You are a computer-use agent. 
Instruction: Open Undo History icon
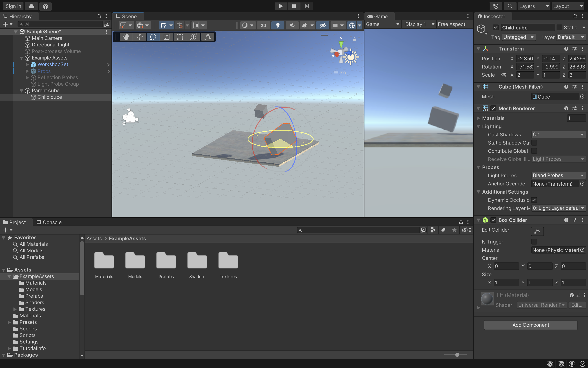[496, 6]
